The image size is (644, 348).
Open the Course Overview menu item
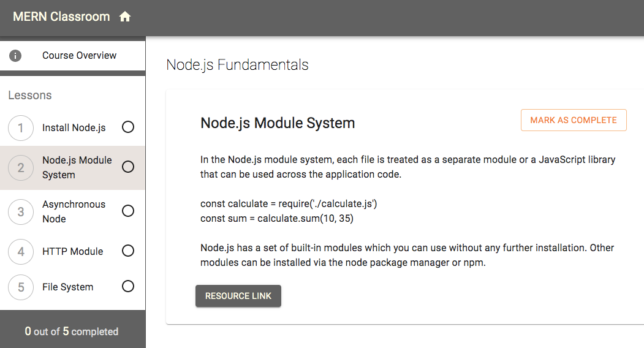pos(79,56)
